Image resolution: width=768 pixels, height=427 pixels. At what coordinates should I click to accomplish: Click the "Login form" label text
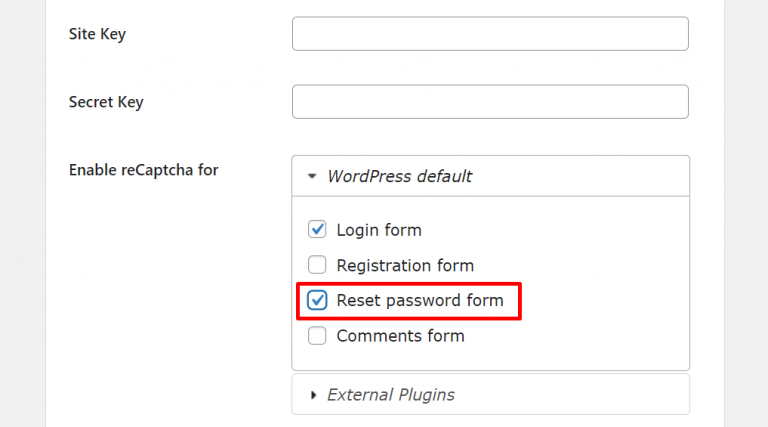[x=379, y=230]
